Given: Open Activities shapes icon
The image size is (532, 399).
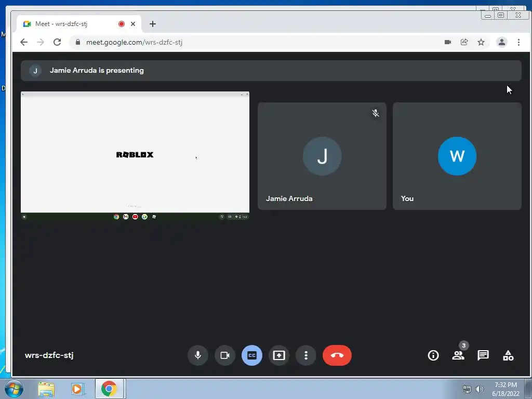Looking at the screenshot, I should coord(508,355).
